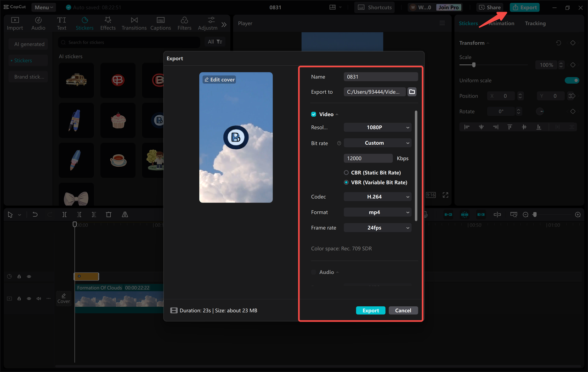Select the CBR Static Bit Rate option

pyautogui.click(x=347, y=172)
